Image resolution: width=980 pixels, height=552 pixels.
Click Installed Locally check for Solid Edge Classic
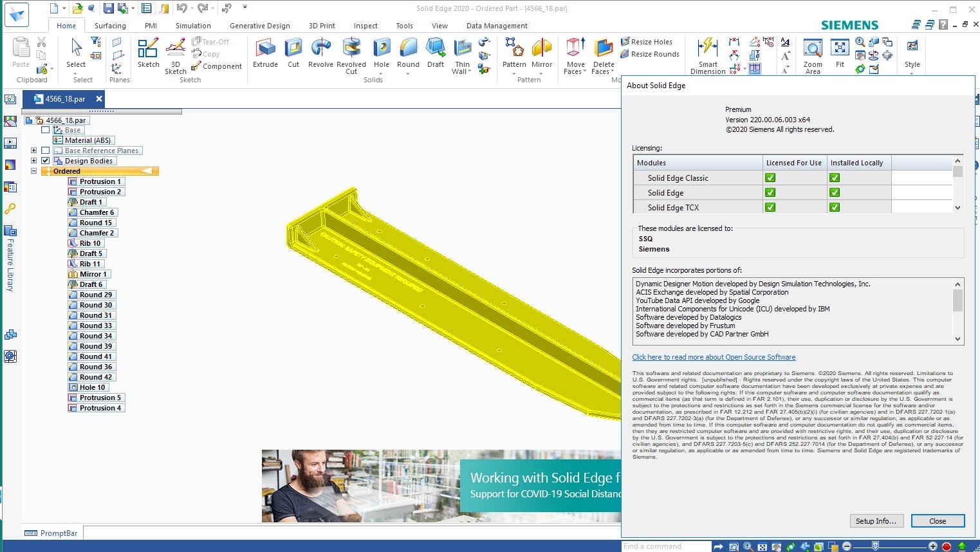(x=835, y=178)
